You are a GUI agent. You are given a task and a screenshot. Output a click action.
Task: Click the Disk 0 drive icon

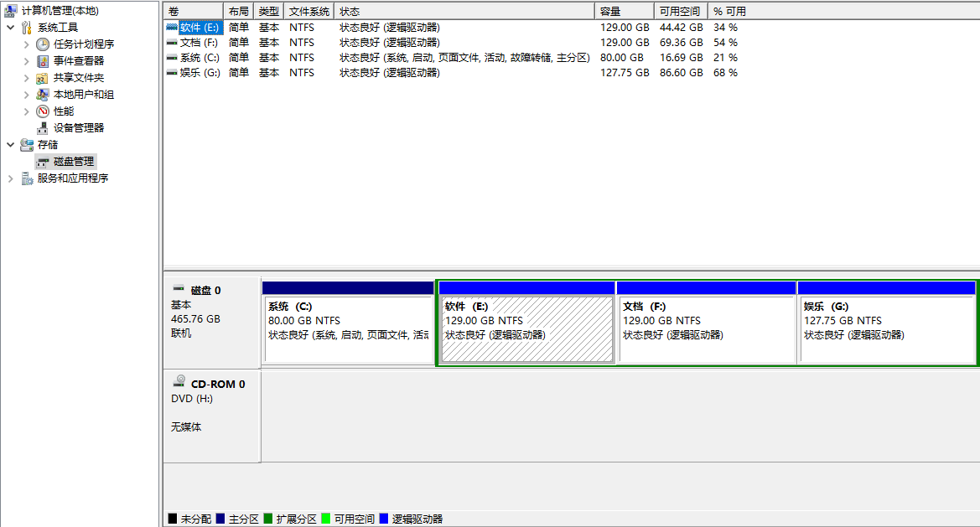click(178, 289)
